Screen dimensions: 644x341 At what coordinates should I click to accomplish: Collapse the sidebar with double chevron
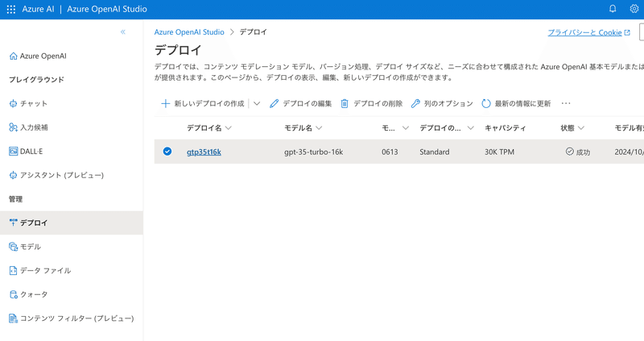123,32
